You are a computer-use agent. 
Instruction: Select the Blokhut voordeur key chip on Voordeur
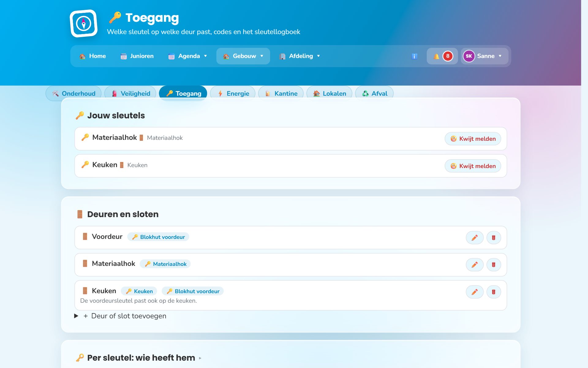click(x=158, y=237)
